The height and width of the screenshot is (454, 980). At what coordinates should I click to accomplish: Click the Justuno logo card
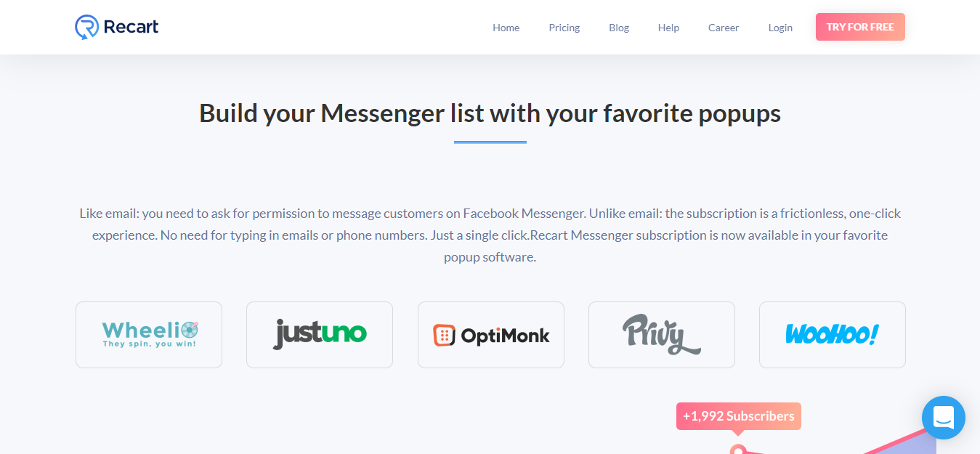tap(319, 334)
